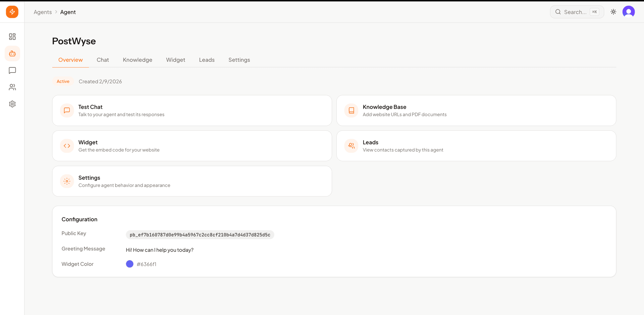Viewport: 644px width, 315px height.
Task: Select the robot Agents icon in the sidebar
Action: pos(12,53)
